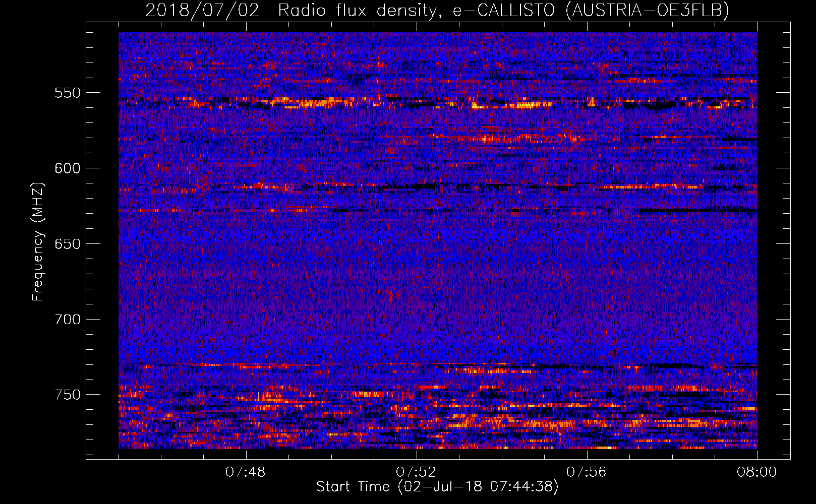Click the plot title "2018/07/02 Radio flux density, e-CALLISTO (AUSTRIA-OE3FLB)"
This screenshot has width=816, height=504.
(x=437, y=10)
